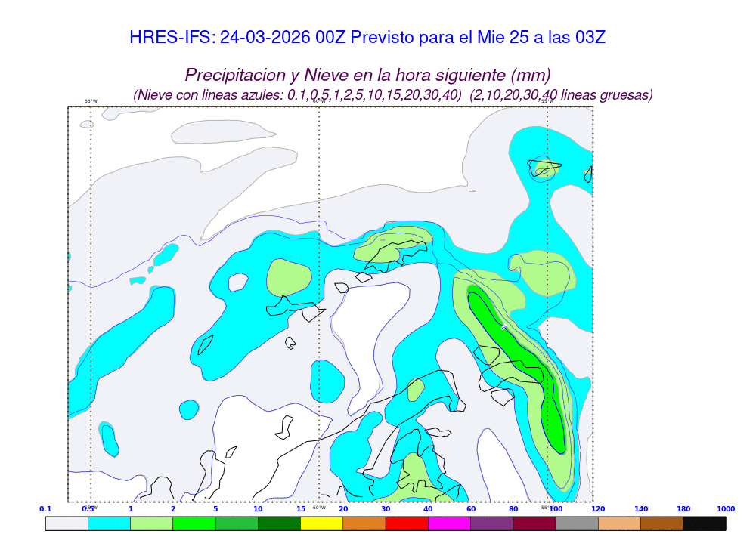The image size is (756, 534).
Task: Click the 60°W longitude label above map
Action: 319,101
